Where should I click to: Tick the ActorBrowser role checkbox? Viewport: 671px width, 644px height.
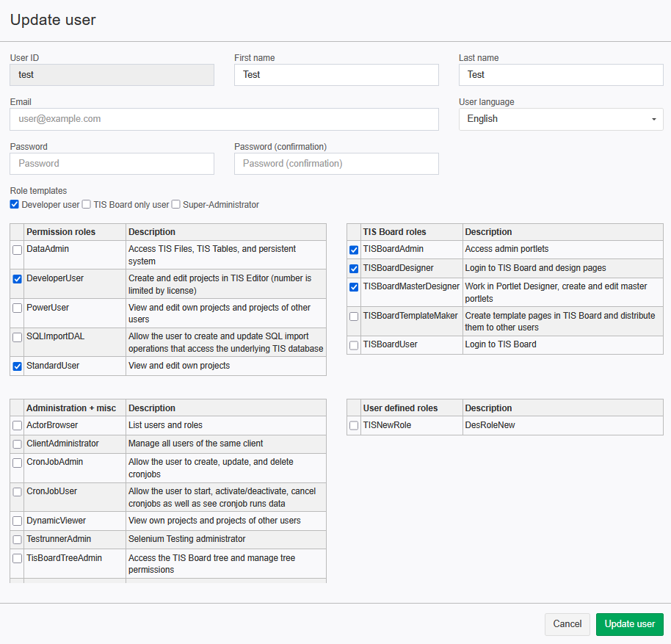coord(17,426)
